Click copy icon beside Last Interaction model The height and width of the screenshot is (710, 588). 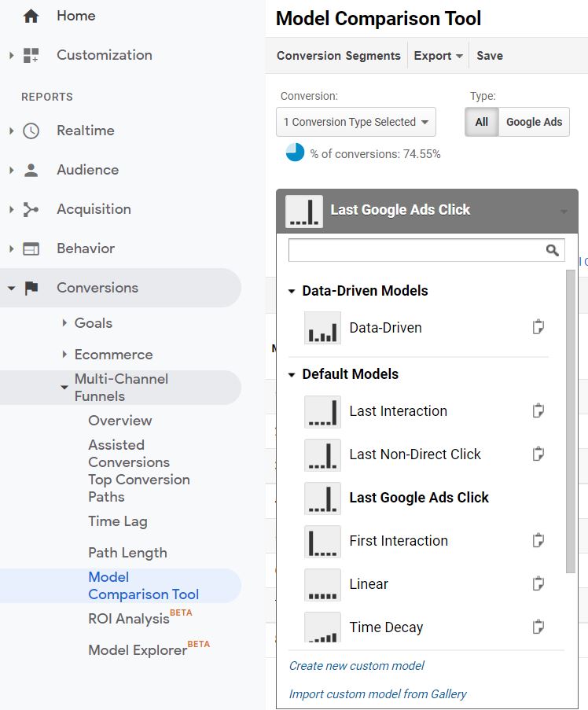(538, 411)
